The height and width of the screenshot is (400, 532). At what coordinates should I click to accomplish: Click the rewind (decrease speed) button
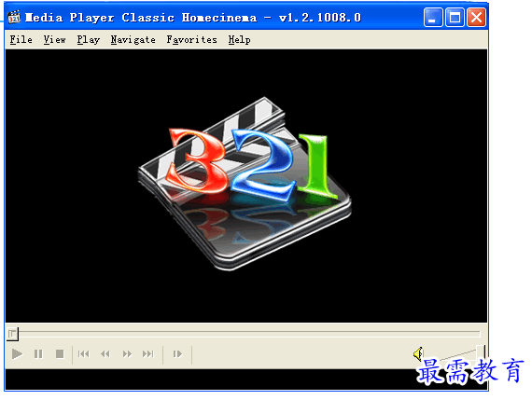point(105,354)
